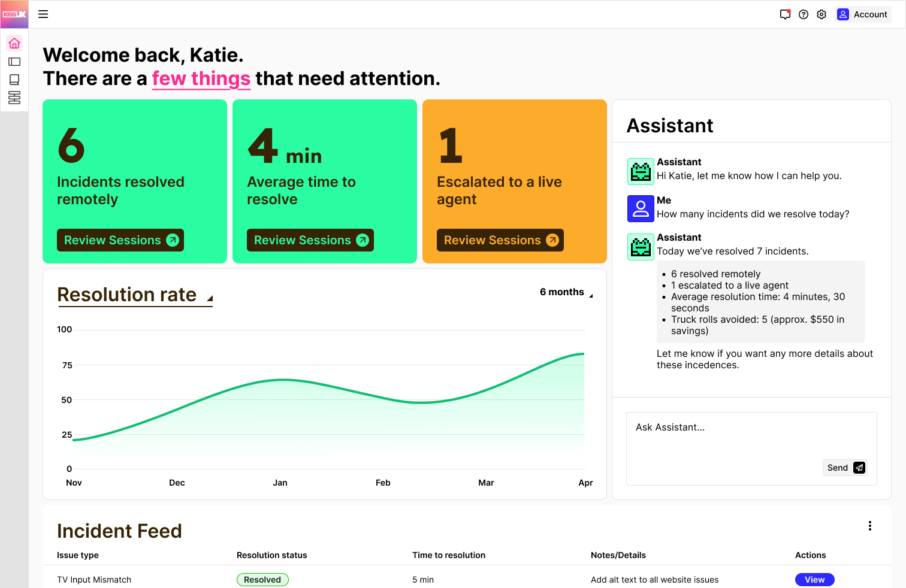Image resolution: width=906 pixels, height=588 pixels.
Task: Expand the Resolution rate chart title dropdown
Action: [x=209, y=296]
